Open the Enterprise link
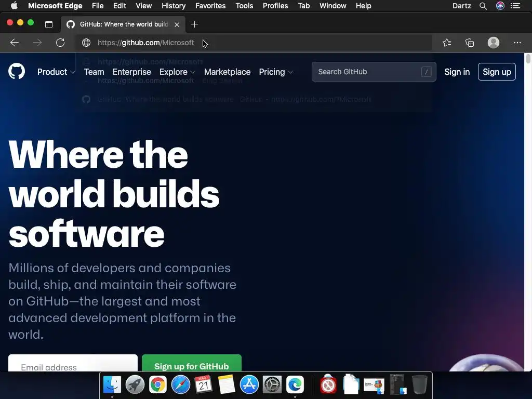This screenshot has width=532, height=399. [131, 72]
